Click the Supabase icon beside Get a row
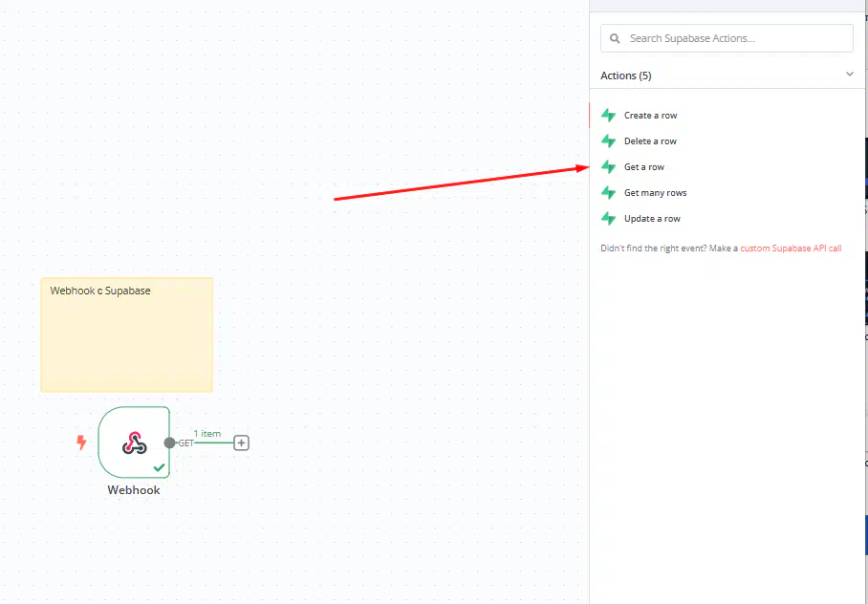Image resolution: width=868 pixels, height=604 pixels. (x=608, y=166)
